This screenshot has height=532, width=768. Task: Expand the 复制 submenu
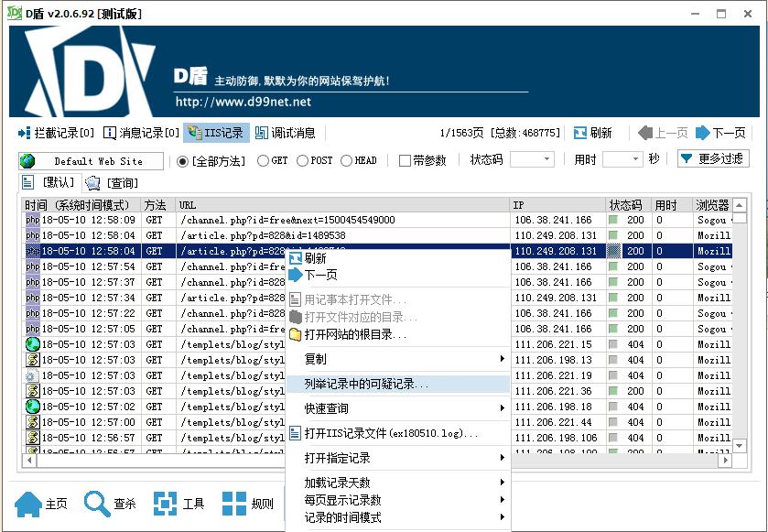tap(397, 359)
